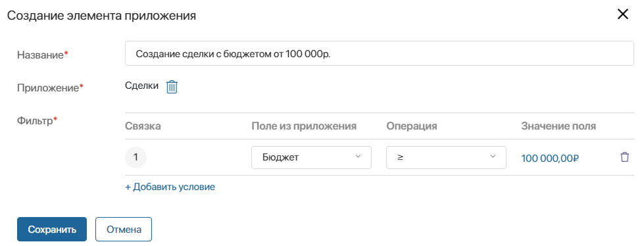Click the Поле из приложения column header
The width and height of the screenshot is (644, 246).
point(304,126)
